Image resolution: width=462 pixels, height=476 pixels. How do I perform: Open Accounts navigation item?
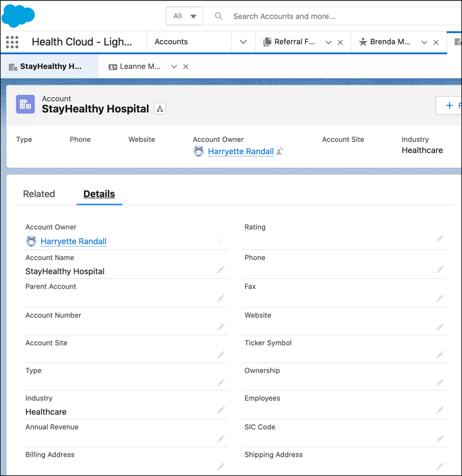point(171,42)
